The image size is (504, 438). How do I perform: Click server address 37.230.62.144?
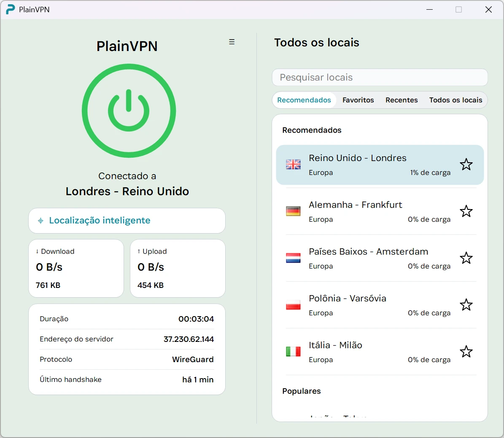[189, 339]
